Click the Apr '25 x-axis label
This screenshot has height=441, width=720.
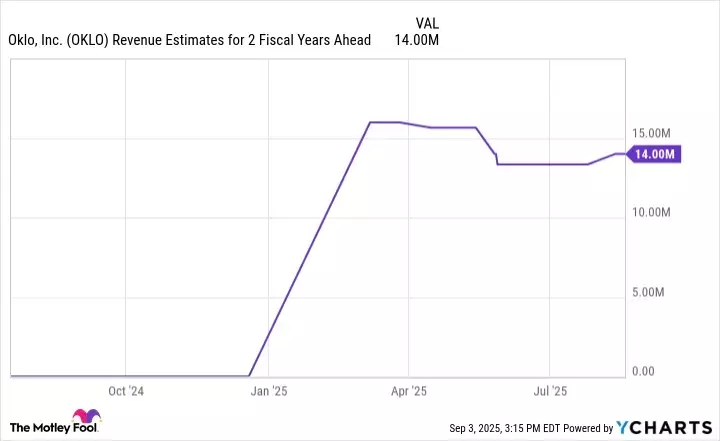pyautogui.click(x=407, y=391)
